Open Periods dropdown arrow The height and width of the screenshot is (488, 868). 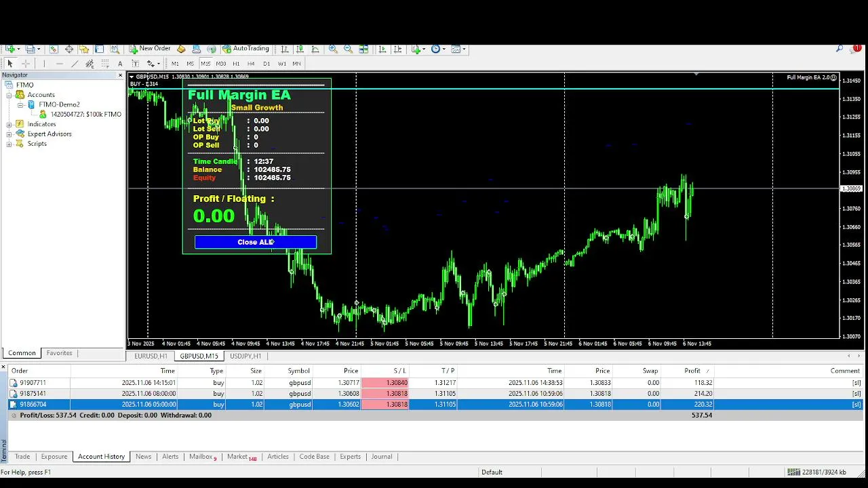pyautogui.click(x=444, y=49)
